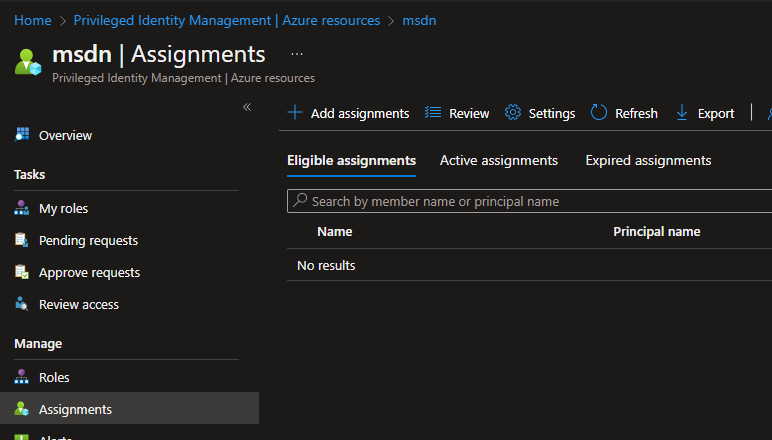Click the Approve requests icon
This screenshot has height=440, width=772.
pyautogui.click(x=22, y=273)
